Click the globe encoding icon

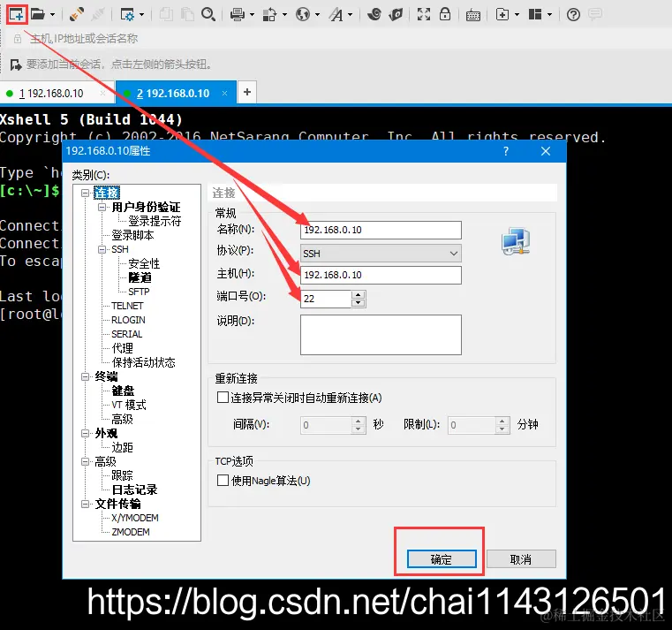303,15
